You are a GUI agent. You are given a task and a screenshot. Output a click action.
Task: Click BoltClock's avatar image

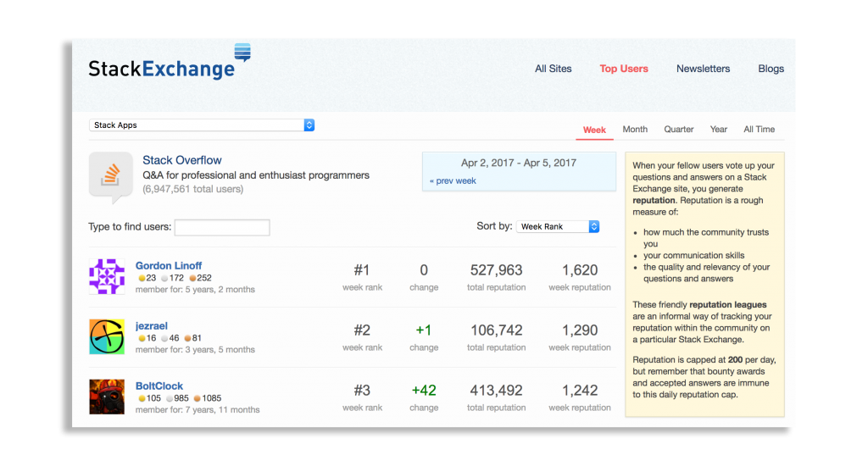[107, 397]
